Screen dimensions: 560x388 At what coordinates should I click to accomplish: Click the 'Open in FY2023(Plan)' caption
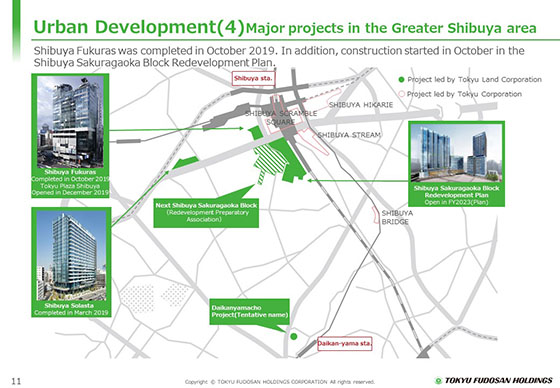point(456,202)
